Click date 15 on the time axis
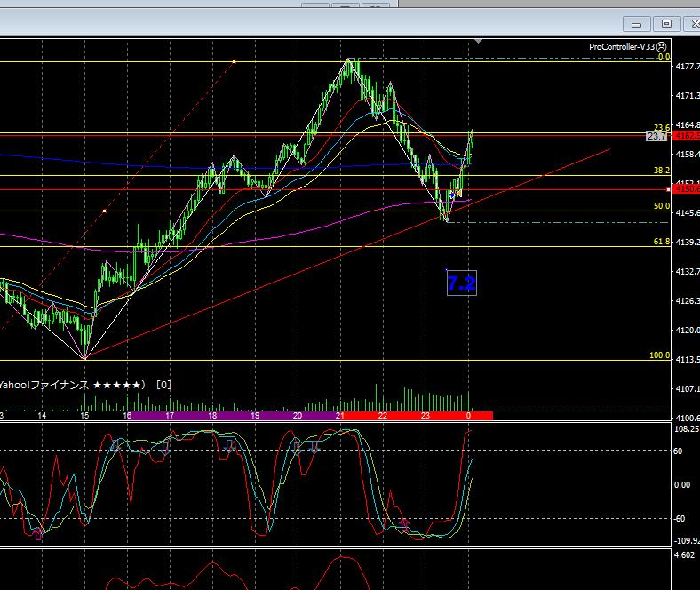 [x=84, y=416]
